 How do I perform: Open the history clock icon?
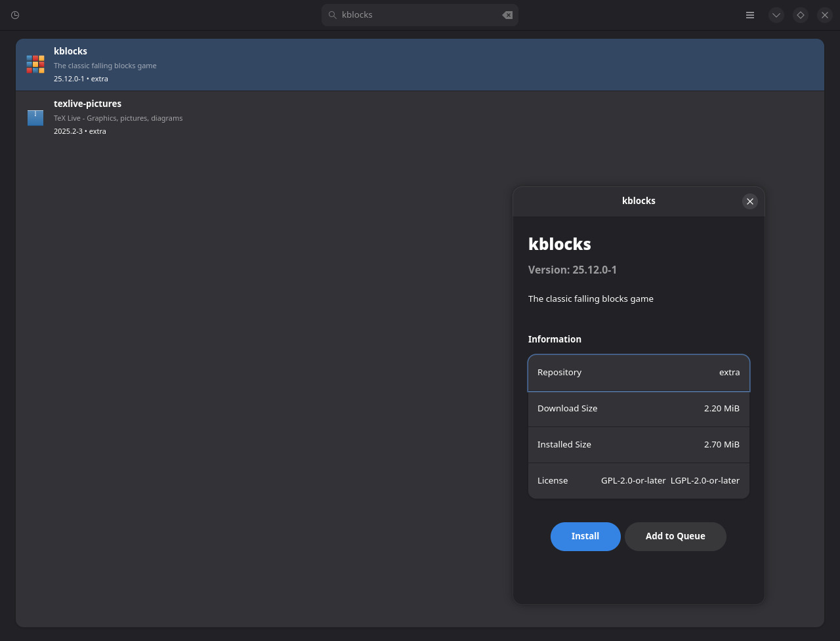point(15,15)
